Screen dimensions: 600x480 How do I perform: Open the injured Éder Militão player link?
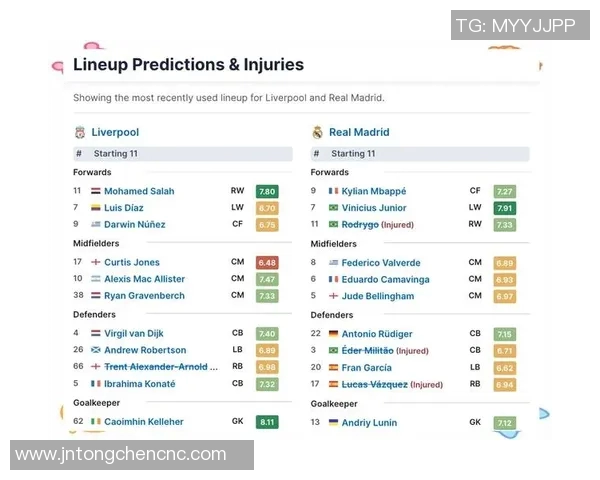[x=368, y=351]
